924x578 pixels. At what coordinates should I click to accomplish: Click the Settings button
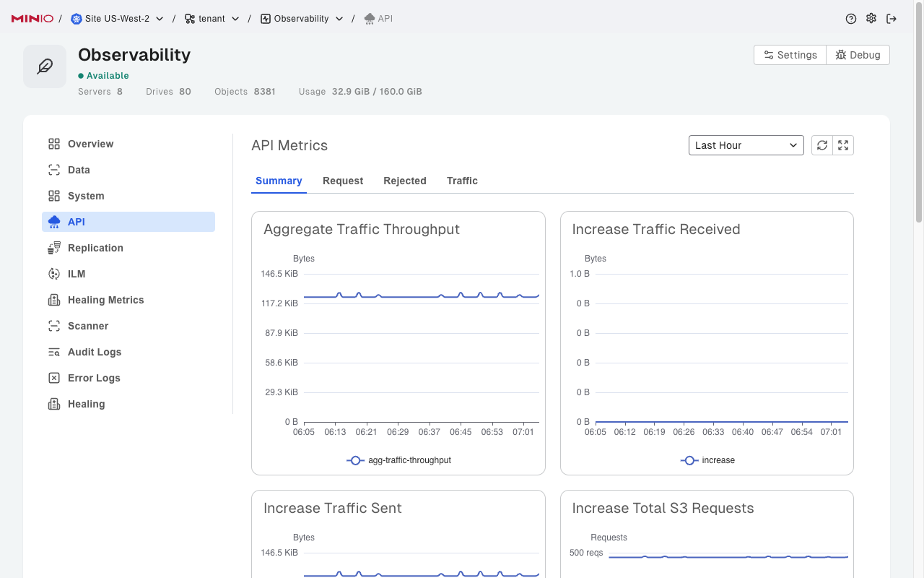tap(790, 55)
